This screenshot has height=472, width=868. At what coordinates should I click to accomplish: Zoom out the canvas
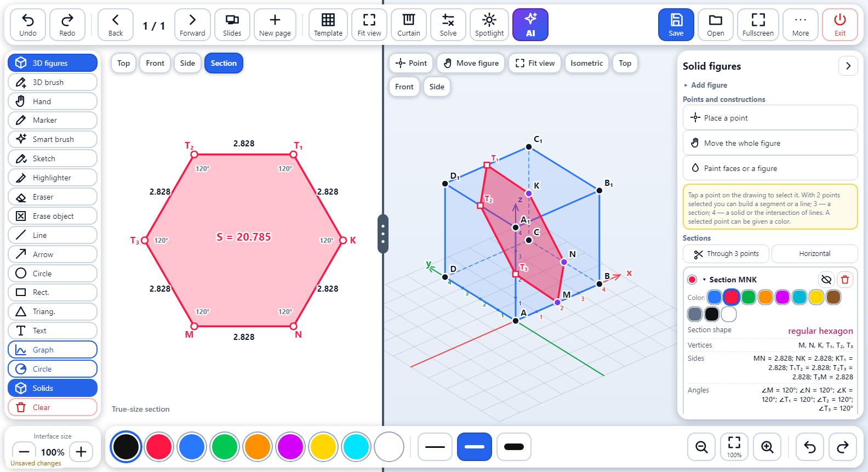pyautogui.click(x=701, y=447)
